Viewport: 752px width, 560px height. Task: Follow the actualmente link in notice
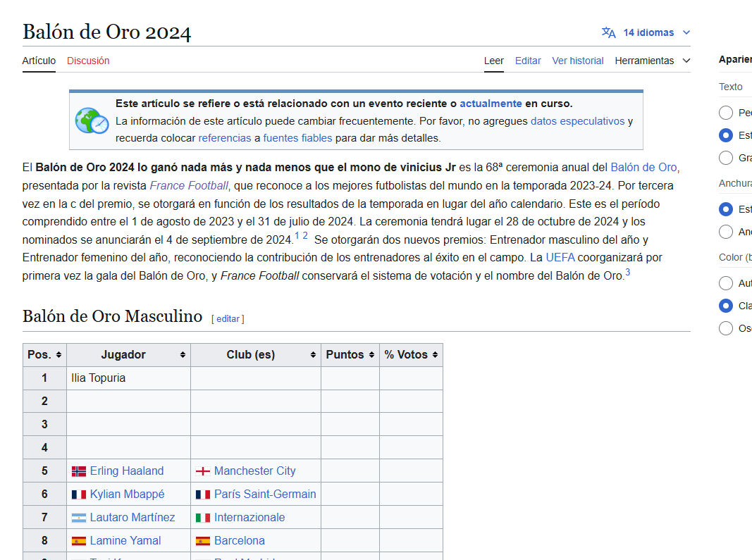click(491, 104)
